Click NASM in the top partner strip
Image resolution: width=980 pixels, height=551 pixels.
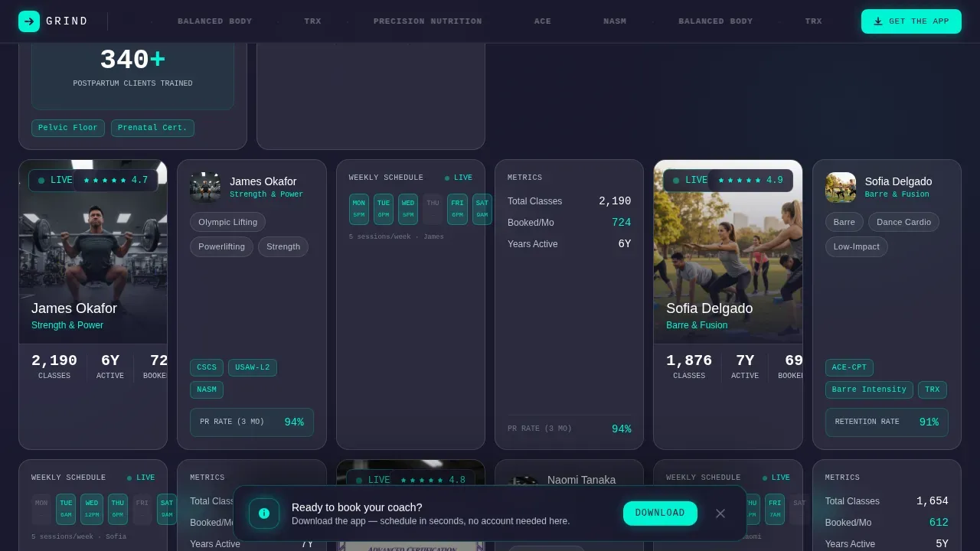tap(615, 21)
